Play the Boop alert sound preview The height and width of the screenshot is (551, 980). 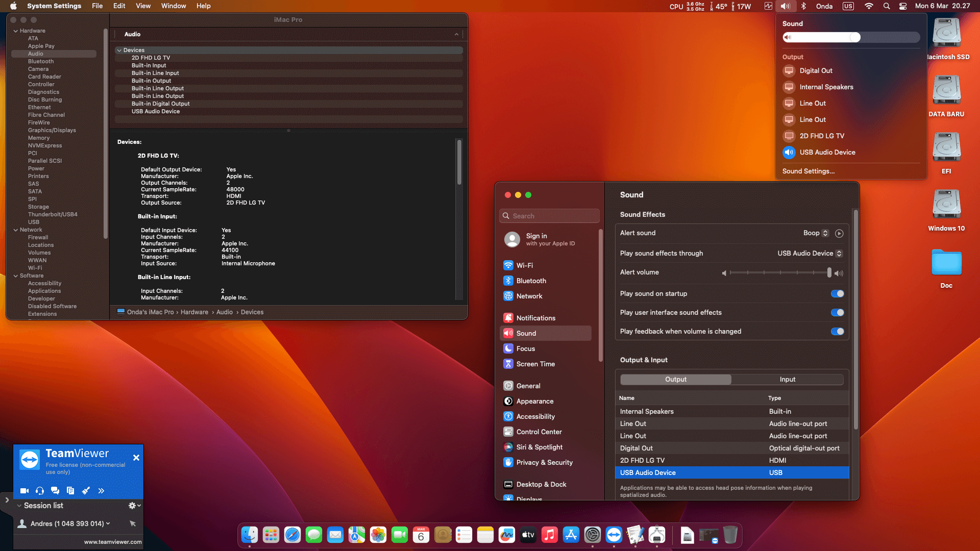[839, 233]
